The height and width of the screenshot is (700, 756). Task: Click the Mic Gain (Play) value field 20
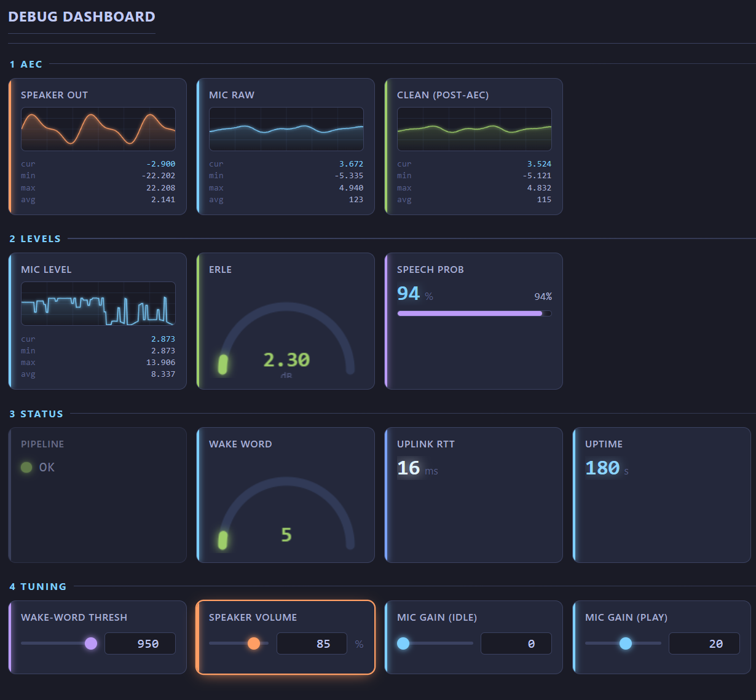[704, 643]
